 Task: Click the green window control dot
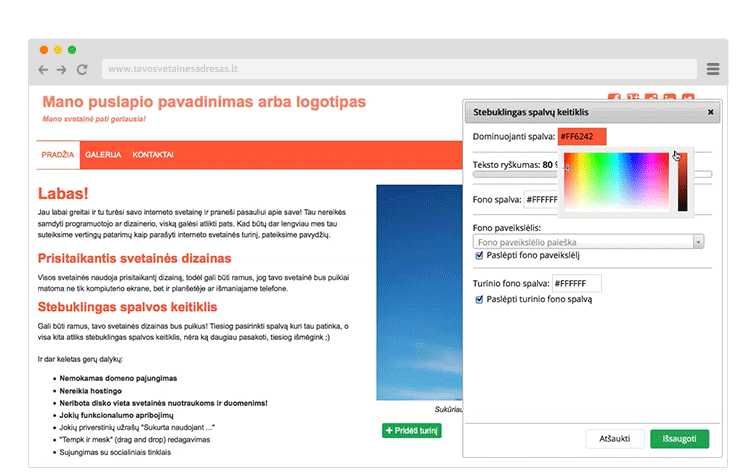coord(72,50)
